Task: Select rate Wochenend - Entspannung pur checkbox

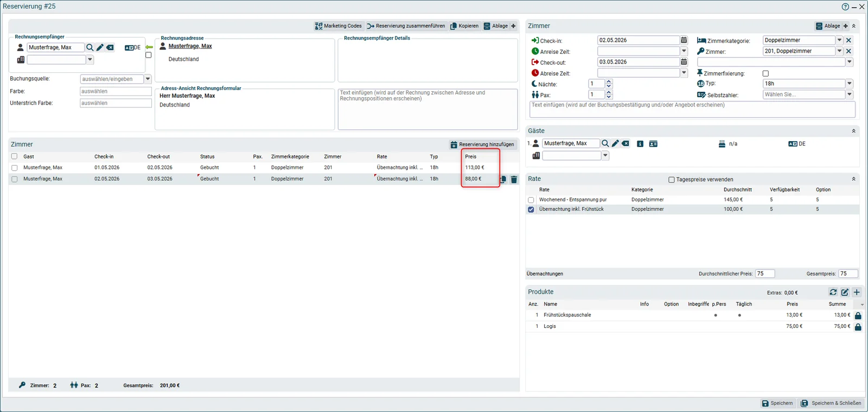Action: [x=531, y=200]
